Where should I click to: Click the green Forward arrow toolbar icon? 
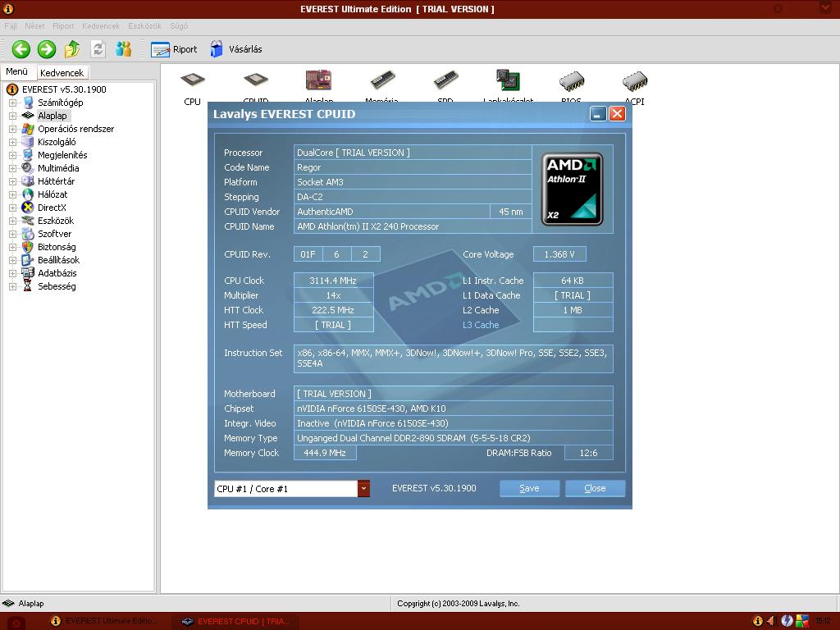[47, 49]
